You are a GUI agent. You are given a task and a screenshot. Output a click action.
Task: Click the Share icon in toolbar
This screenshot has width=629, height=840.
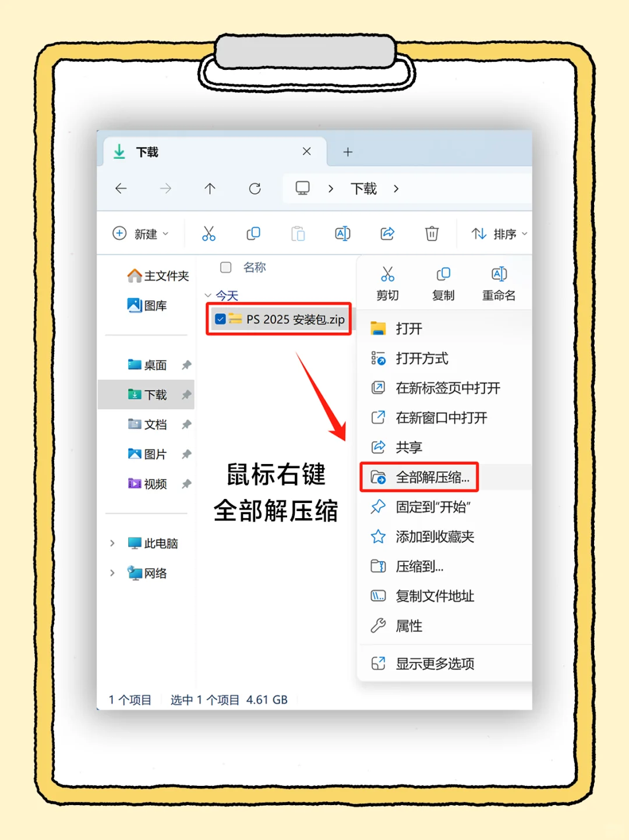[387, 233]
